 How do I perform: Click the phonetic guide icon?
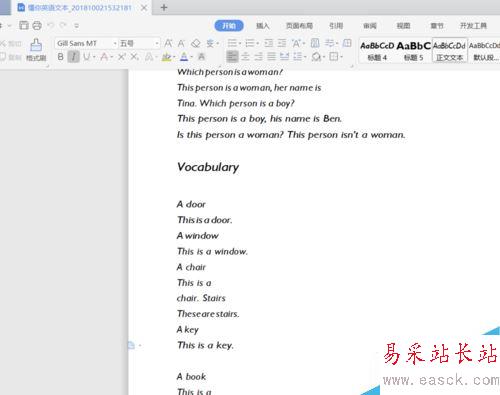click(210, 43)
